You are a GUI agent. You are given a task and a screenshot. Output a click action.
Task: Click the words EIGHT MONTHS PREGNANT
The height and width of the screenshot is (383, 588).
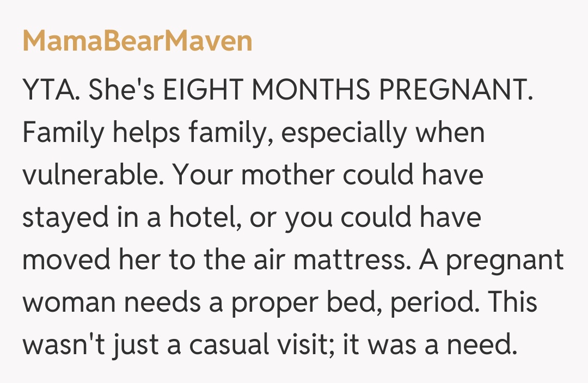(347, 91)
